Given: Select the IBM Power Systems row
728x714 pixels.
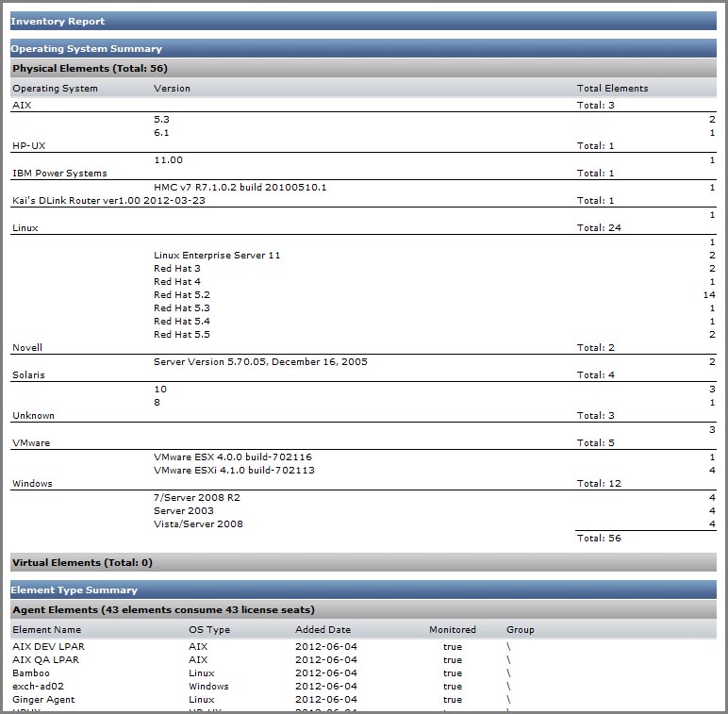Looking at the screenshot, I should (364, 174).
